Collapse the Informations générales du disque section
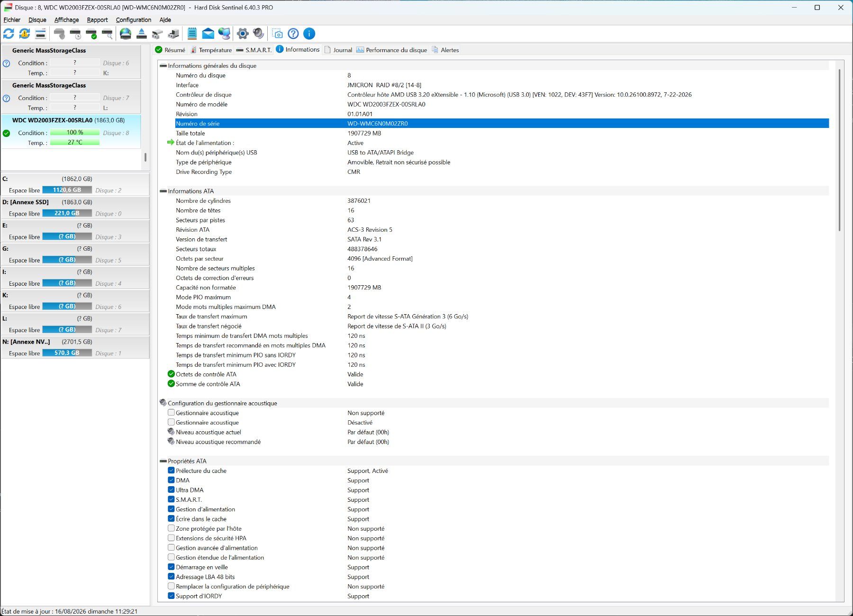 click(x=163, y=66)
